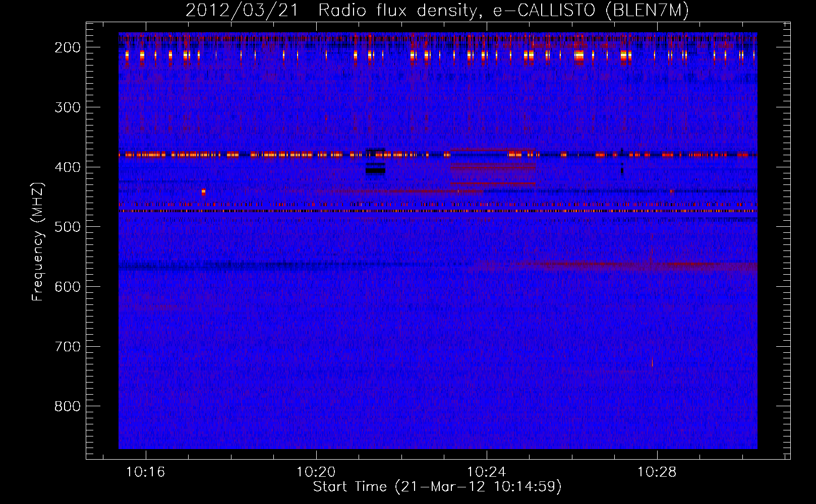
Task: Click the 10:20 time tick label
Action: click(316, 472)
